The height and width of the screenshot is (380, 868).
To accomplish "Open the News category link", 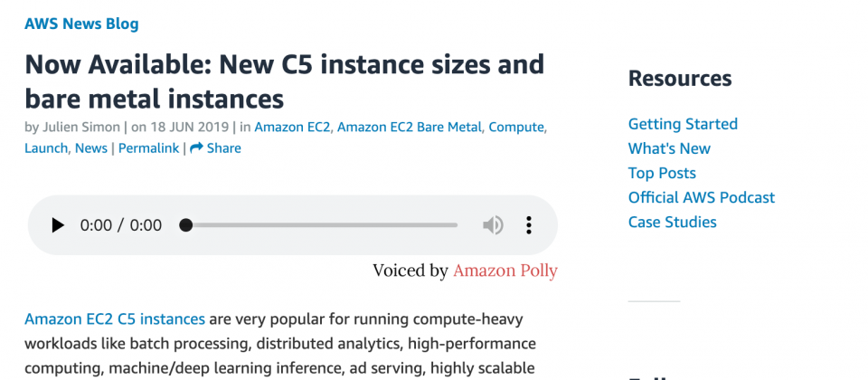I will pyautogui.click(x=90, y=147).
